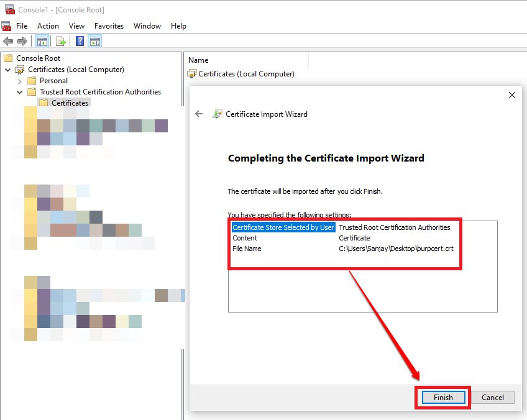The width and height of the screenshot is (527, 420).
Task: Click Finish to import the certificate
Action: [x=443, y=398]
